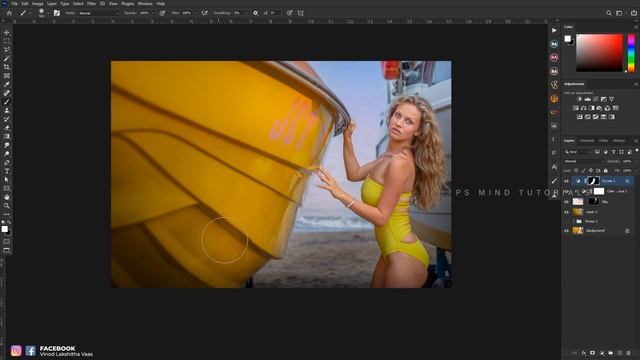640x360 pixels.
Task: Select the Rectangular Marquee tool
Action: (7, 41)
